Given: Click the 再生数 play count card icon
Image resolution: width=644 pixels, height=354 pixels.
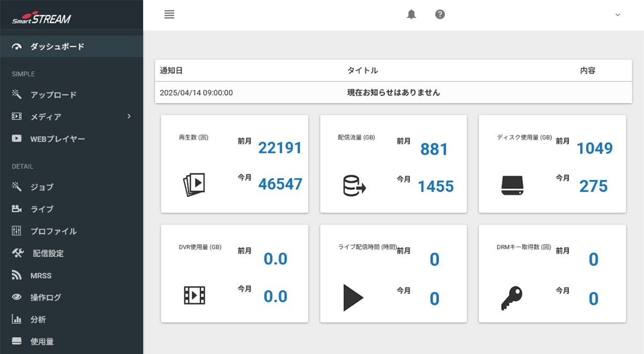Looking at the screenshot, I should pos(194,184).
